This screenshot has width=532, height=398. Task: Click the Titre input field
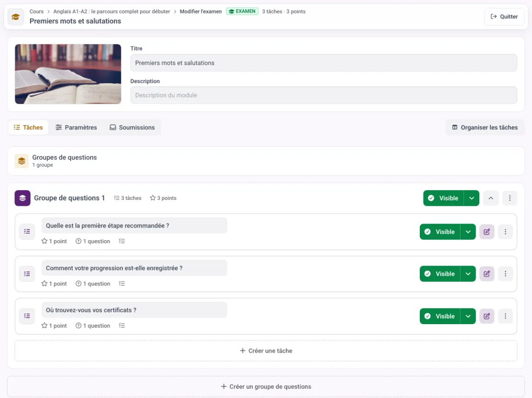[x=324, y=63]
